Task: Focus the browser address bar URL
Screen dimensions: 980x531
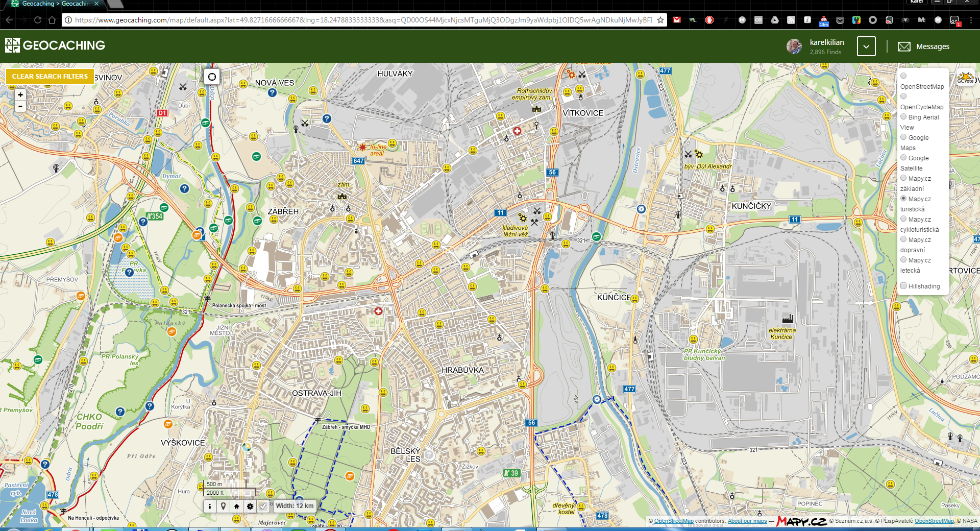Action: 363,20
